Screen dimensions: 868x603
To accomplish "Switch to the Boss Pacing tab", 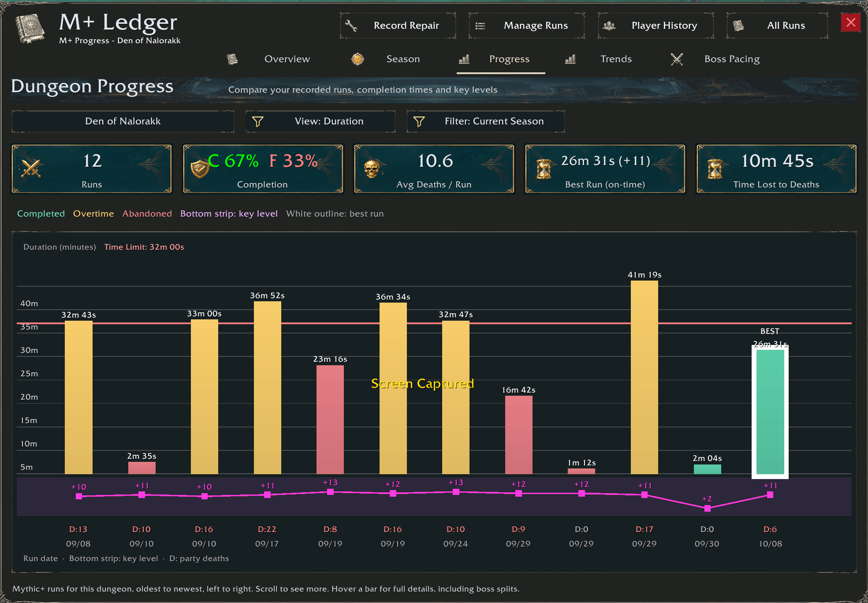I will [x=732, y=59].
